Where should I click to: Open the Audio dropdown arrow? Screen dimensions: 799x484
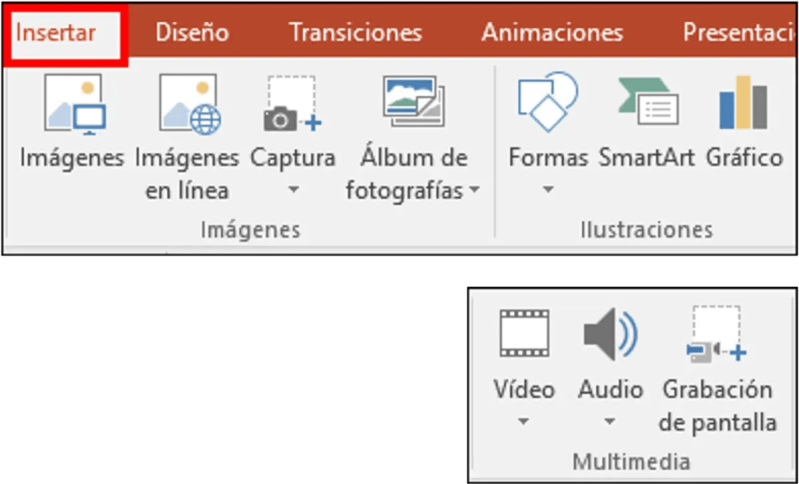tap(610, 422)
